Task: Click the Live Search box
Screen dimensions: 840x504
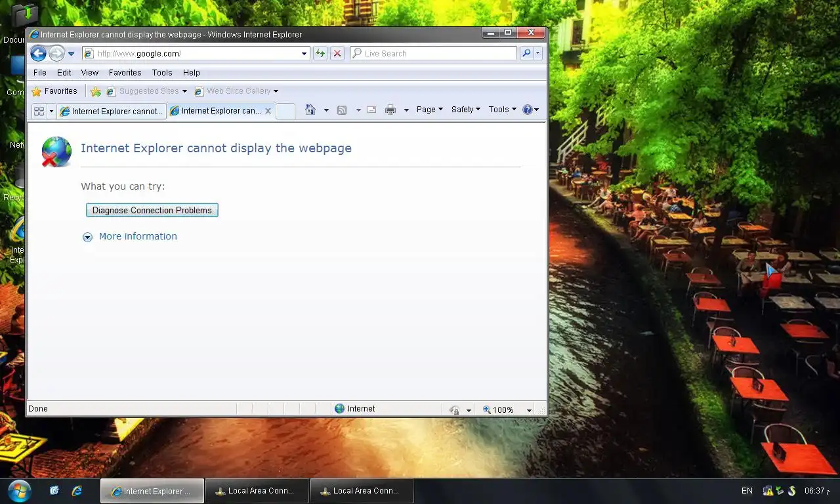Action: pyautogui.click(x=433, y=54)
